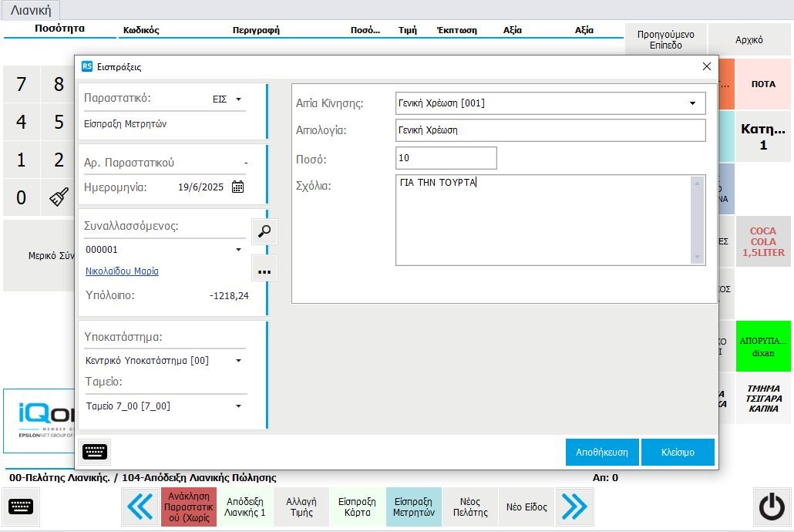Expand the Παραστατικό ΕΙΣ dropdown
Viewport: 794px width, 532px height.
pyautogui.click(x=238, y=99)
